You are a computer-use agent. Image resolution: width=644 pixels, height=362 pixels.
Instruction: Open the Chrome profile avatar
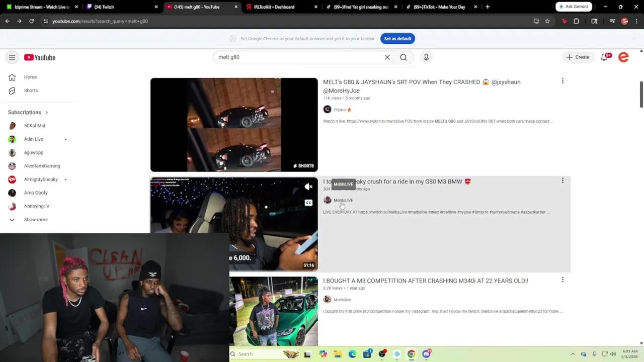pyautogui.click(x=624, y=21)
